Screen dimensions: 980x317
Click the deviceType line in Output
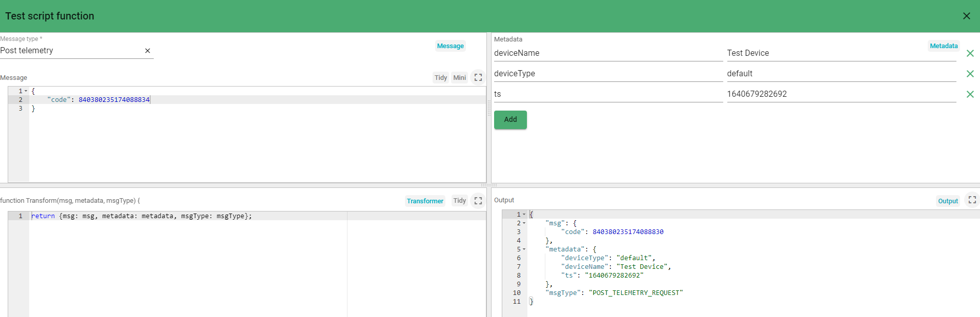pos(608,258)
